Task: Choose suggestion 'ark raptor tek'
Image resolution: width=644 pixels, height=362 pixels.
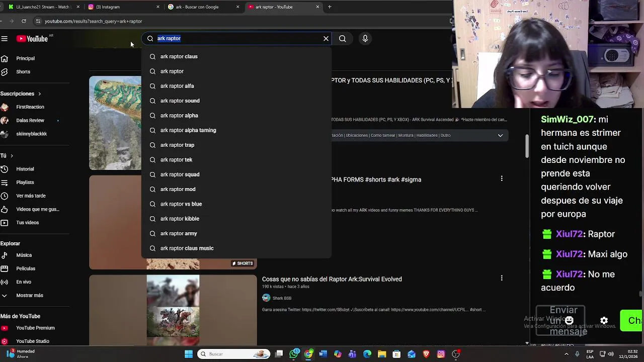Action: (x=236, y=160)
